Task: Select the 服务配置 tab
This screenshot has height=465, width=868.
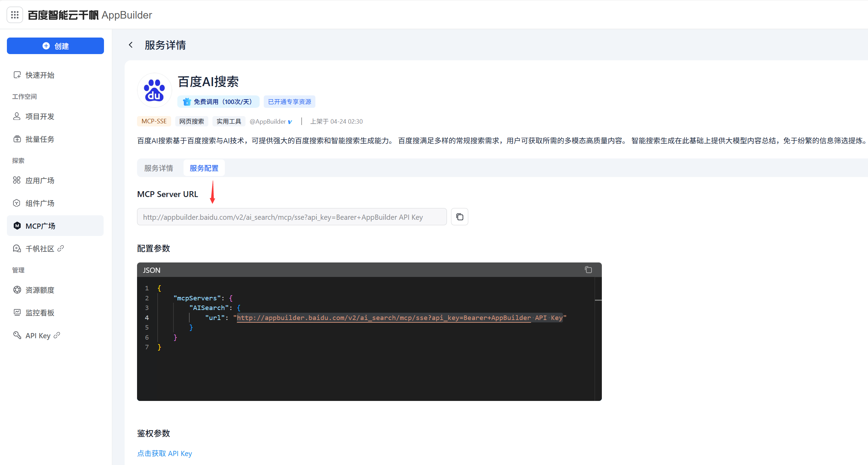Action: (204, 168)
